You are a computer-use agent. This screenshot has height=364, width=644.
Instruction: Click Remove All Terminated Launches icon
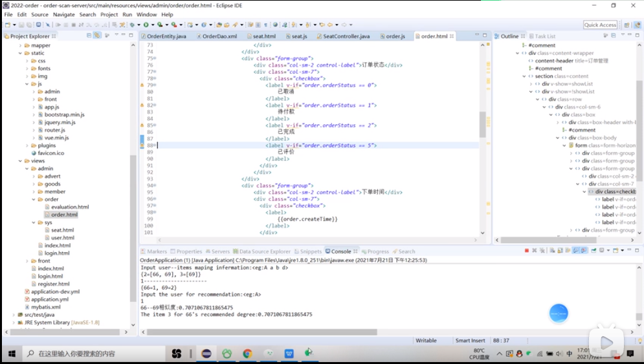(542, 250)
